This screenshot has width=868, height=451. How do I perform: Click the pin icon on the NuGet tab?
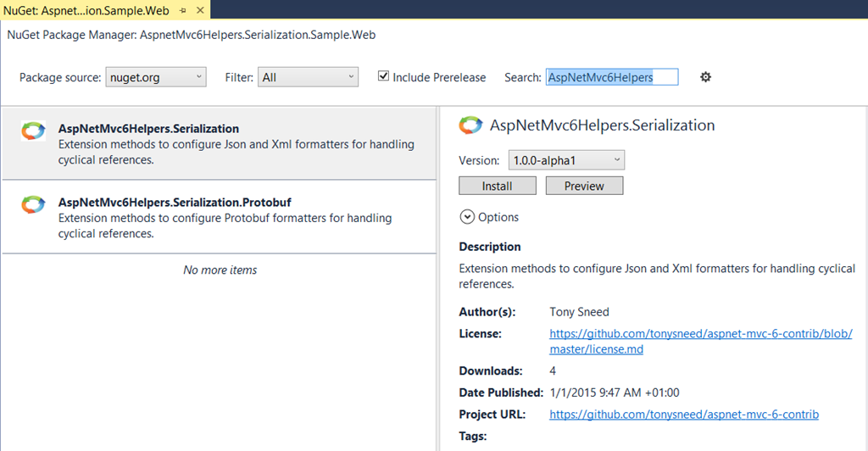pos(183,10)
